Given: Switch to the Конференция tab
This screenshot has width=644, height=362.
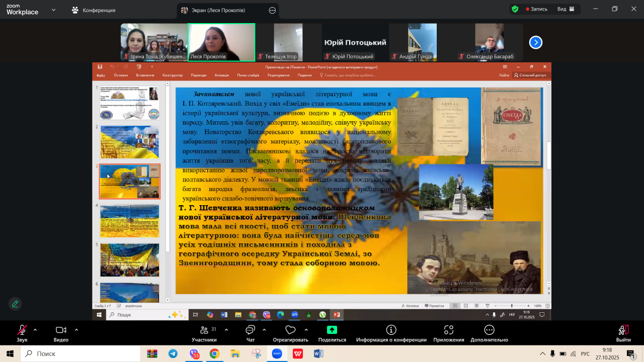Looking at the screenshot, I should coord(94,10).
